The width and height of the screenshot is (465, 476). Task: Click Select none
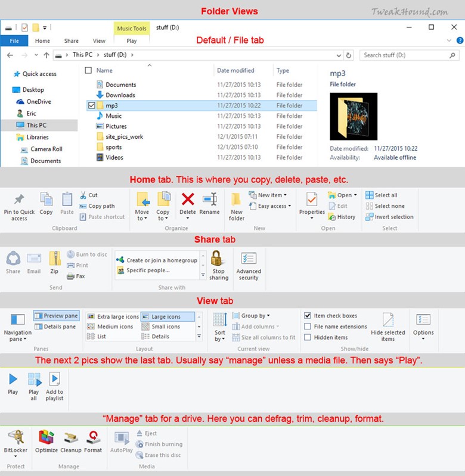(385, 206)
